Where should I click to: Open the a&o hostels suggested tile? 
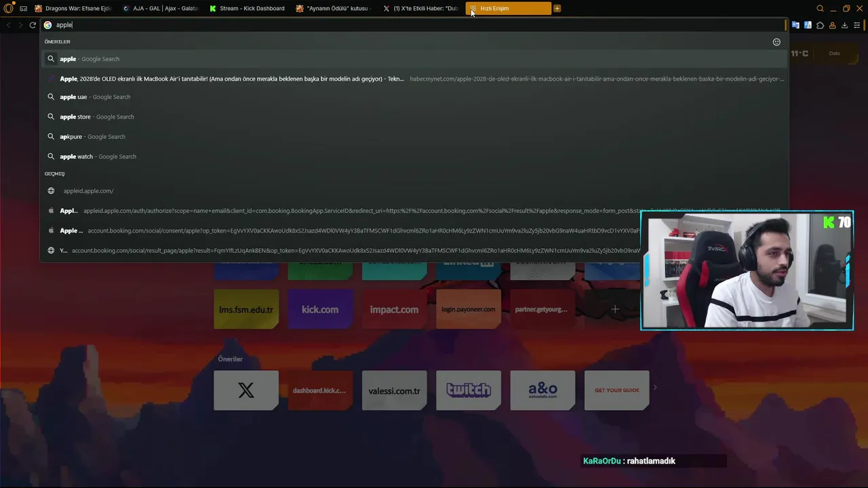(542, 390)
